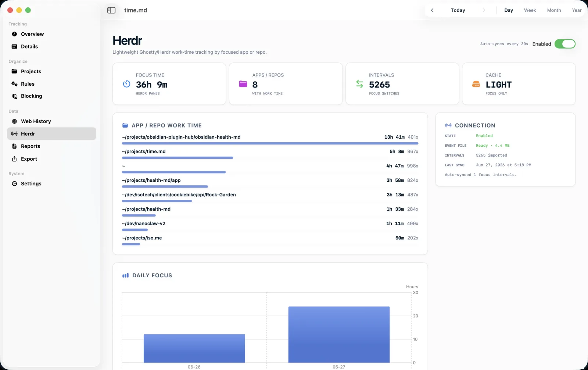This screenshot has height=370, width=588.
Task: Click the Settings gear icon
Action: [14, 184]
